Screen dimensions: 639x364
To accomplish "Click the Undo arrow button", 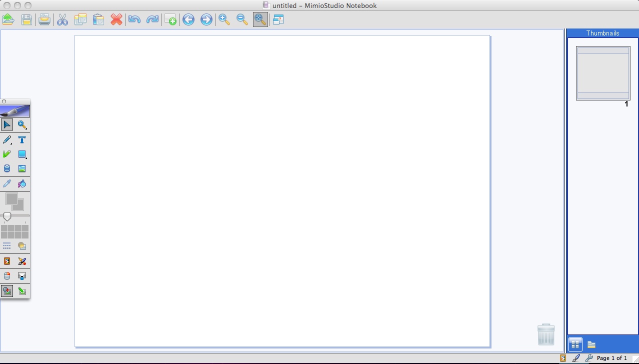I will point(134,19).
